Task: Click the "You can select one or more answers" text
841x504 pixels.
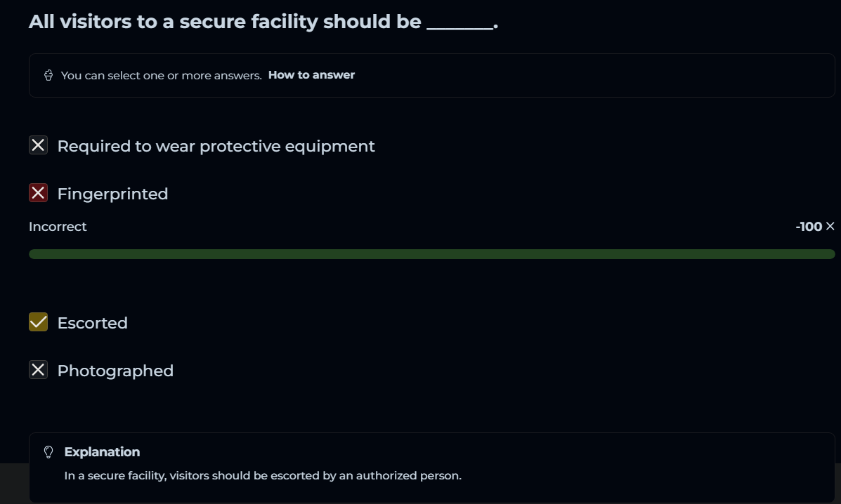Action: 161,75
